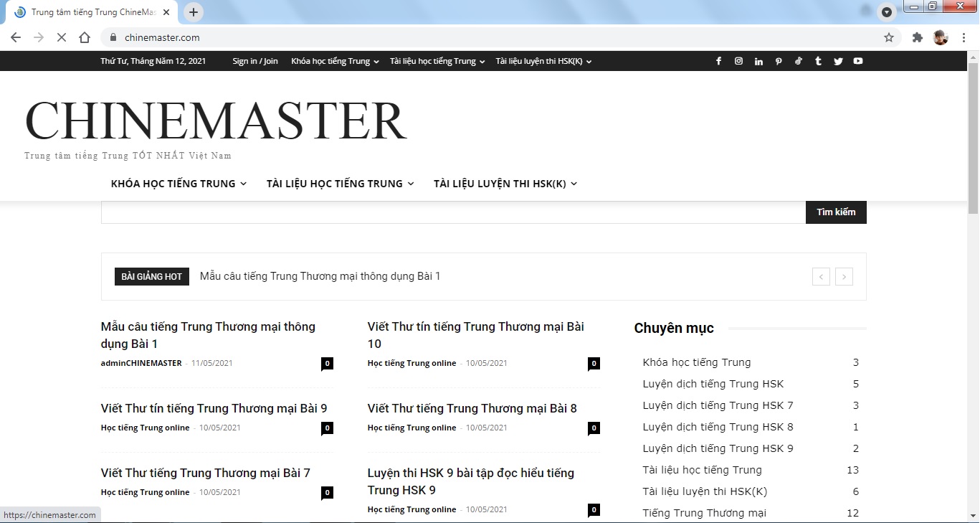This screenshot has height=523, width=980.
Task: Open article 'Luyện thi HSK 9 bài tập đọc hiểu'
Action: [471, 481]
